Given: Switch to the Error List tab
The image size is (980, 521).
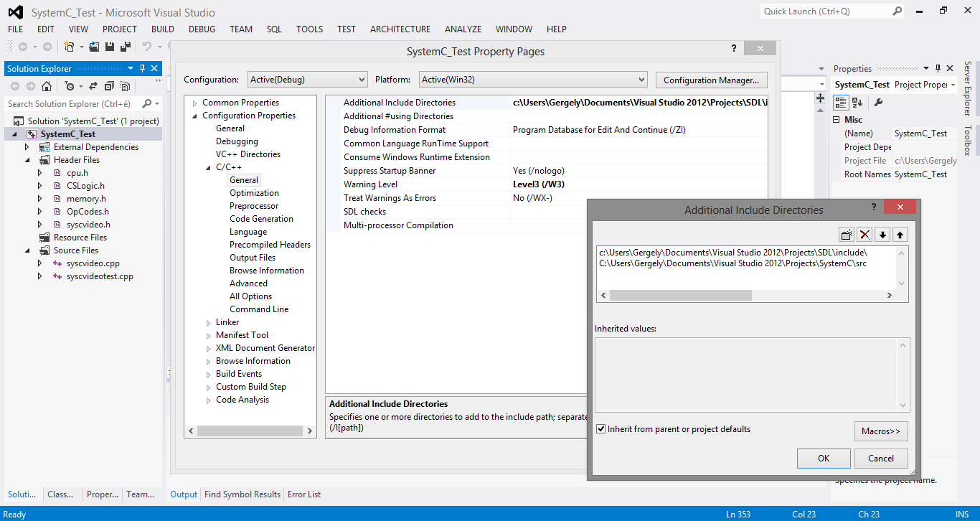Looking at the screenshot, I should click(304, 494).
